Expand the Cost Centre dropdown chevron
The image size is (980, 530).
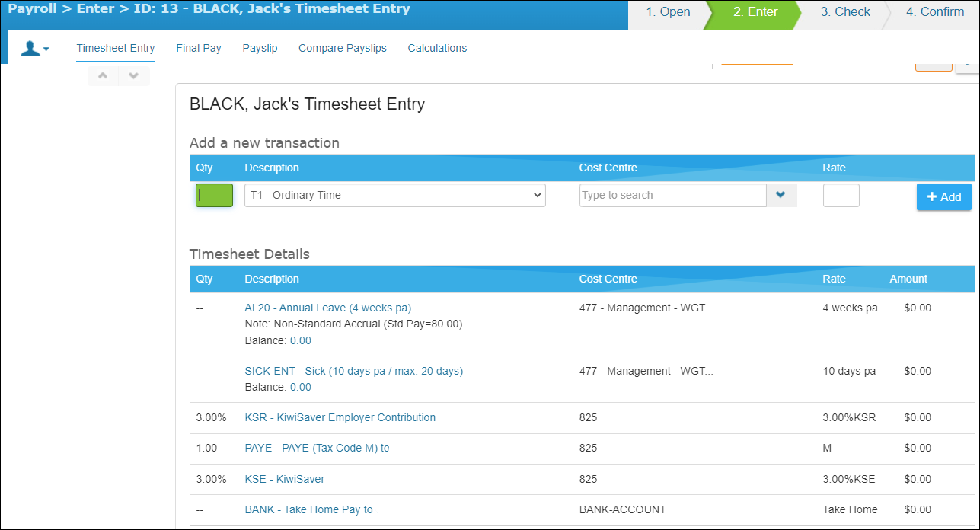(780, 196)
